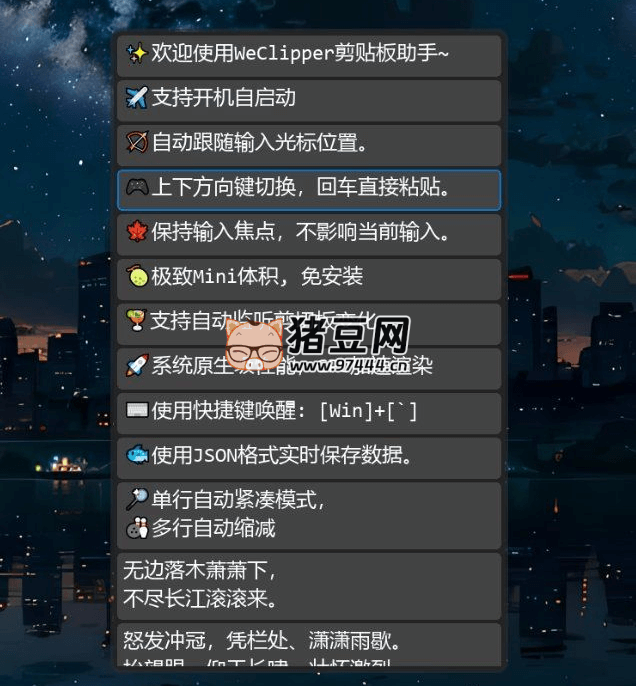Click the sparkles emoji on the welcome entry
This screenshot has width=636, height=686.
click(137, 53)
